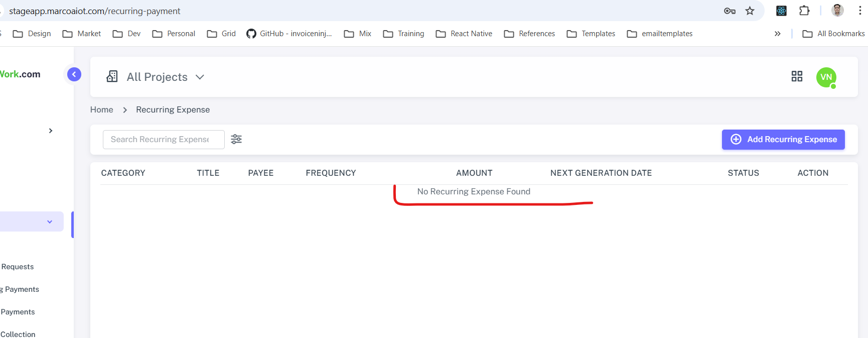Go to Home via the breadcrumb
This screenshot has width=868, height=338.
pyautogui.click(x=101, y=109)
